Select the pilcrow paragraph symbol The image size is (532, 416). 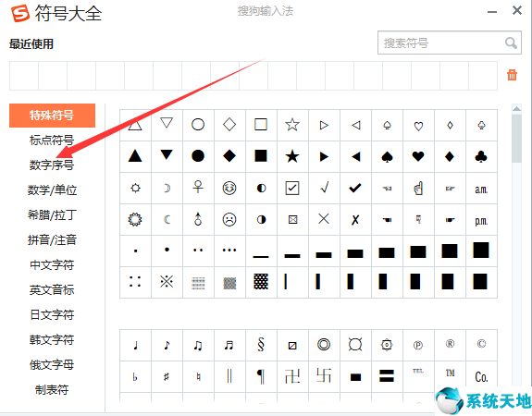point(261,376)
